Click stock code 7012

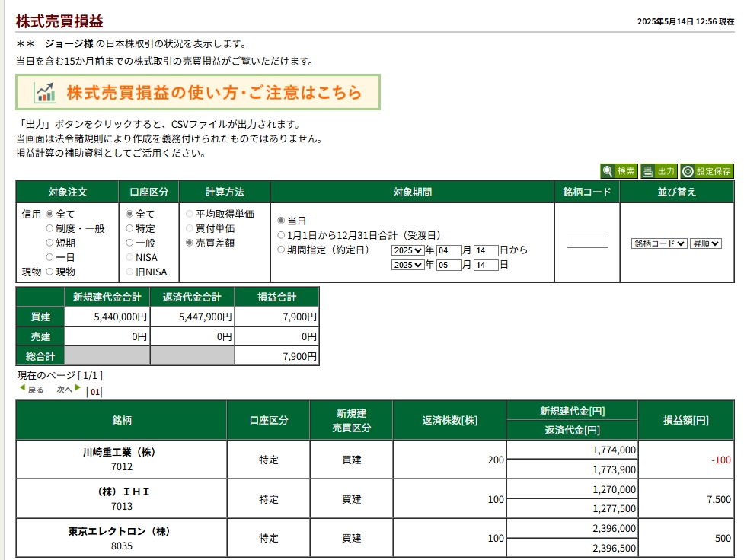click(122, 467)
